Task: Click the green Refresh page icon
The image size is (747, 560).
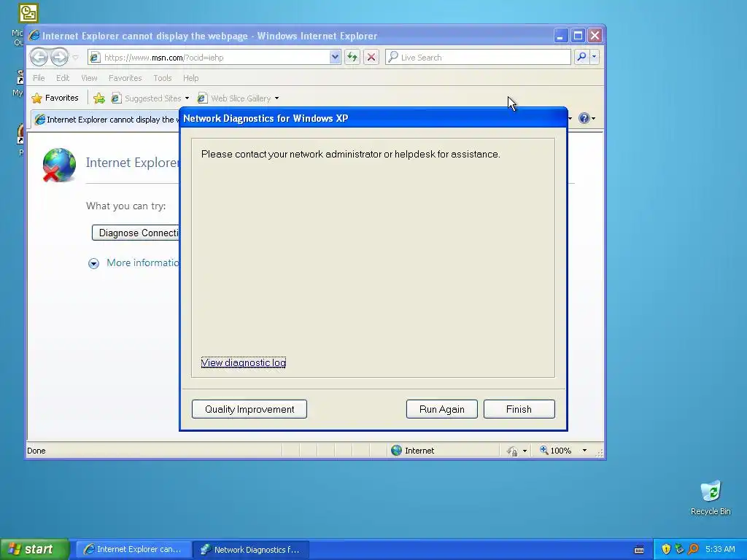Action: (352, 57)
